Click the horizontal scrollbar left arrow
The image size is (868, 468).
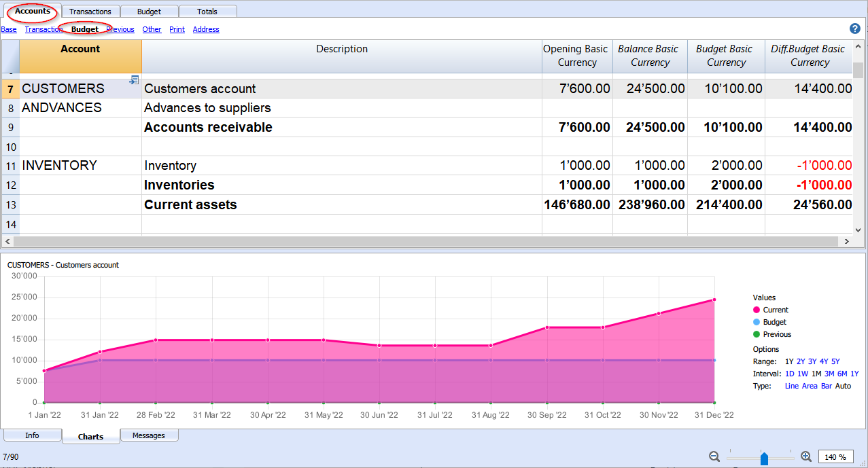[7, 241]
